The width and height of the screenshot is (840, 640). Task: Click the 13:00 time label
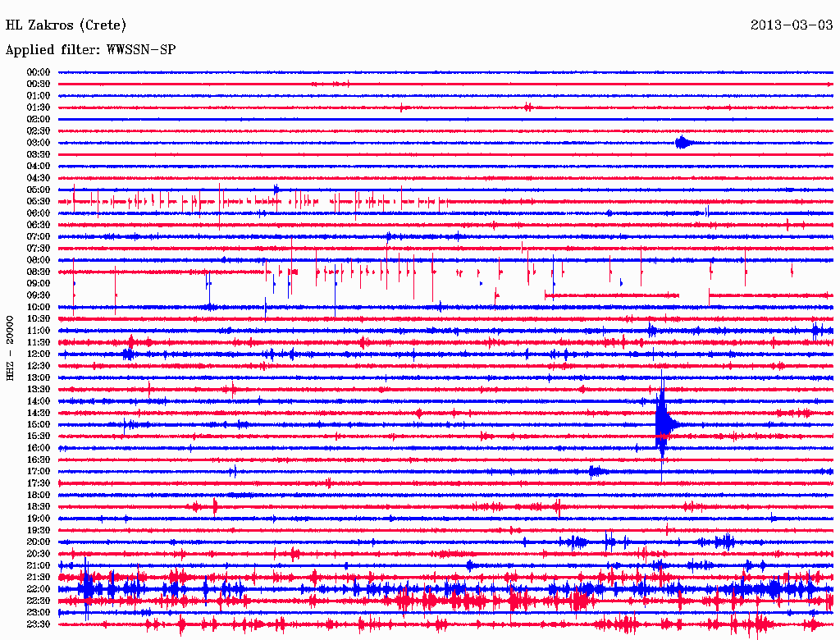[39, 378]
